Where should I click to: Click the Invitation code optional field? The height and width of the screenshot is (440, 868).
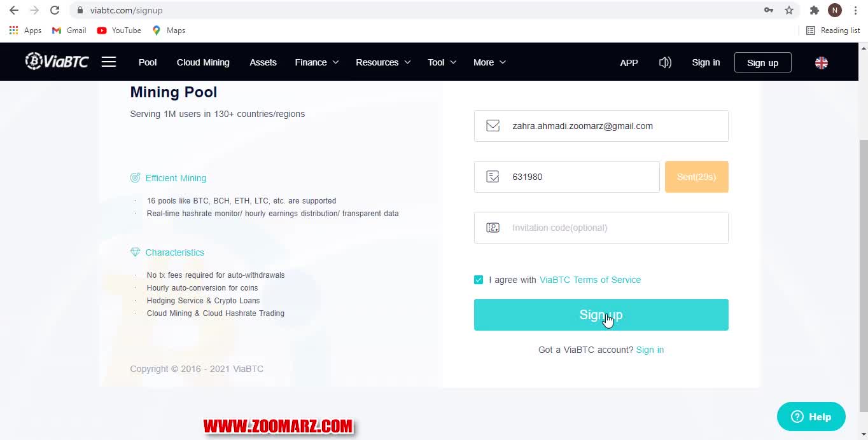pos(601,228)
